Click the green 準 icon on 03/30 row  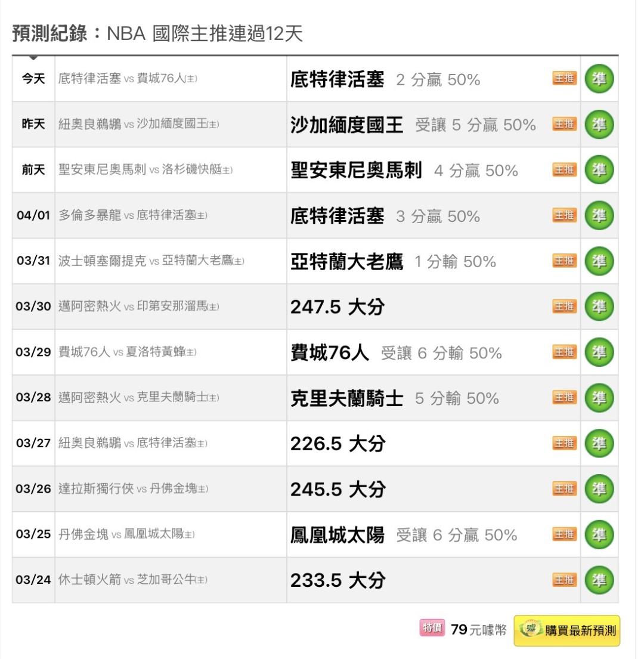click(599, 307)
